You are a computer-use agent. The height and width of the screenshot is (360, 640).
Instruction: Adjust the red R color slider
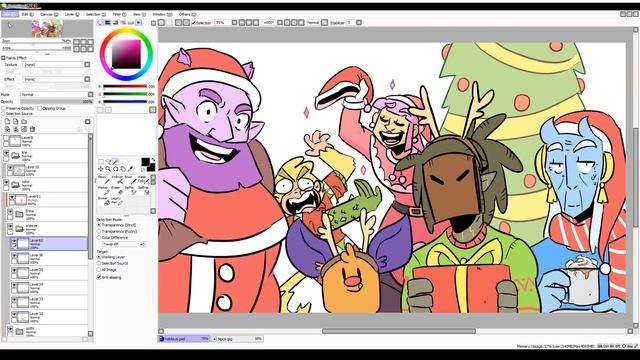click(x=125, y=87)
